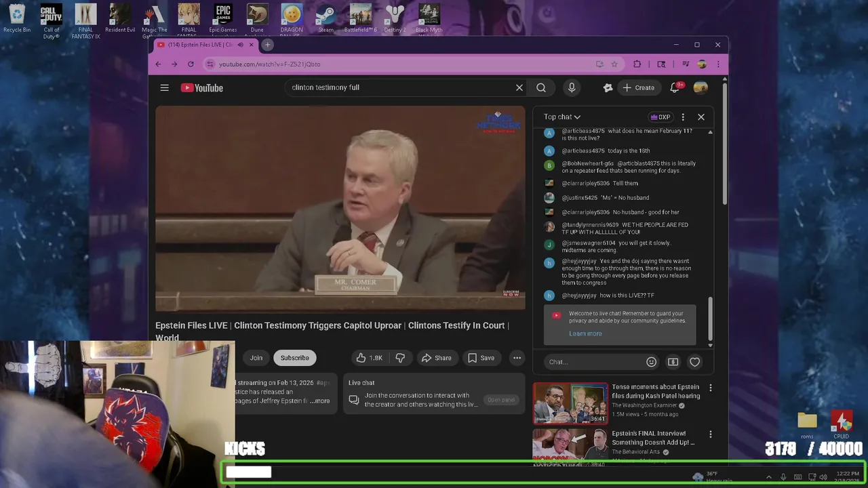The image size is (868, 488).
Task: Open options for Kash Patel hearing video
Action: 711,388
